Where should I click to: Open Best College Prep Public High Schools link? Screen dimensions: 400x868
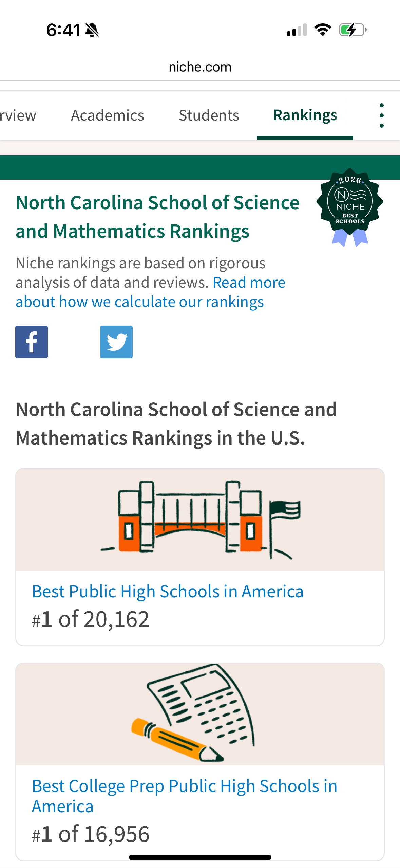click(x=185, y=796)
